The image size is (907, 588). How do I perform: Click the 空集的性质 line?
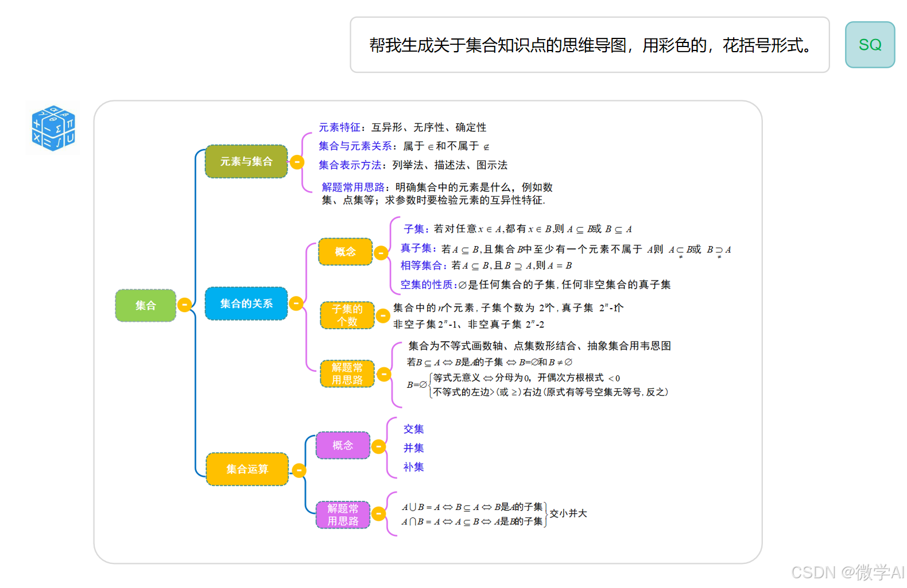pos(536,285)
